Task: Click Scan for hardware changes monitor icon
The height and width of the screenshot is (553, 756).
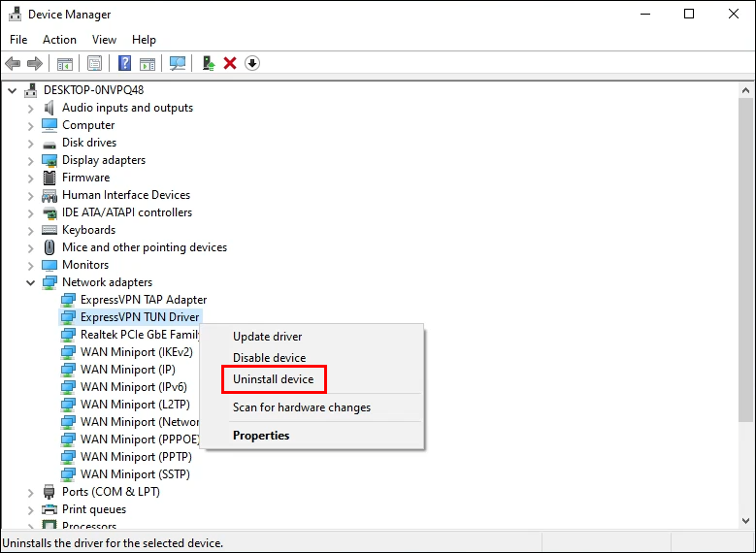Action: pos(178,63)
